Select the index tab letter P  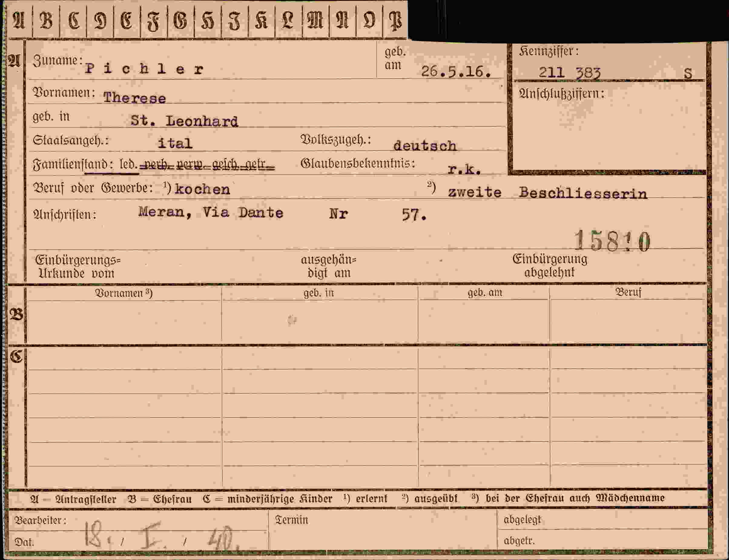pos(395,21)
